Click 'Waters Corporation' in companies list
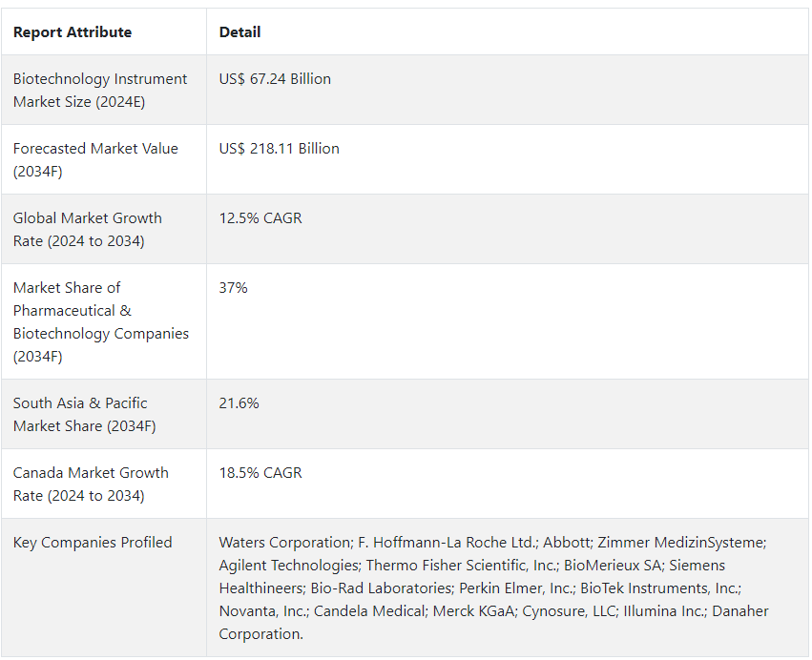The width and height of the screenshot is (812, 660). point(284,542)
